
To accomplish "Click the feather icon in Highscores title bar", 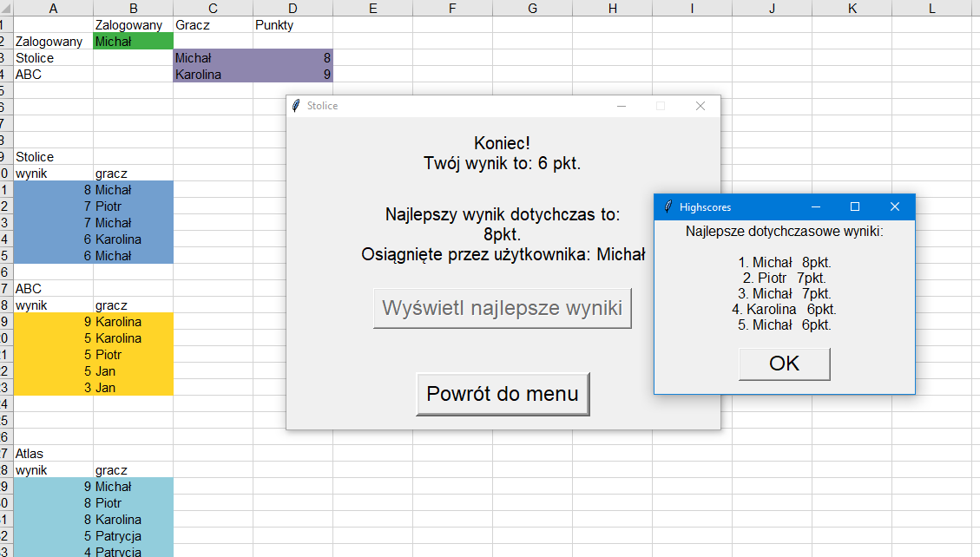I will pos(668,207).
